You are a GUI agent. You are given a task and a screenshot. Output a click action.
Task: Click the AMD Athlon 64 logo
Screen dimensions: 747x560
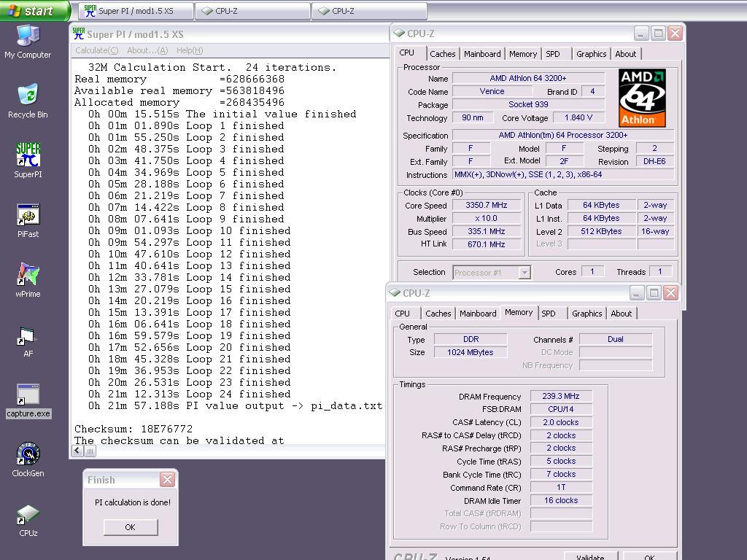(642, 98)
